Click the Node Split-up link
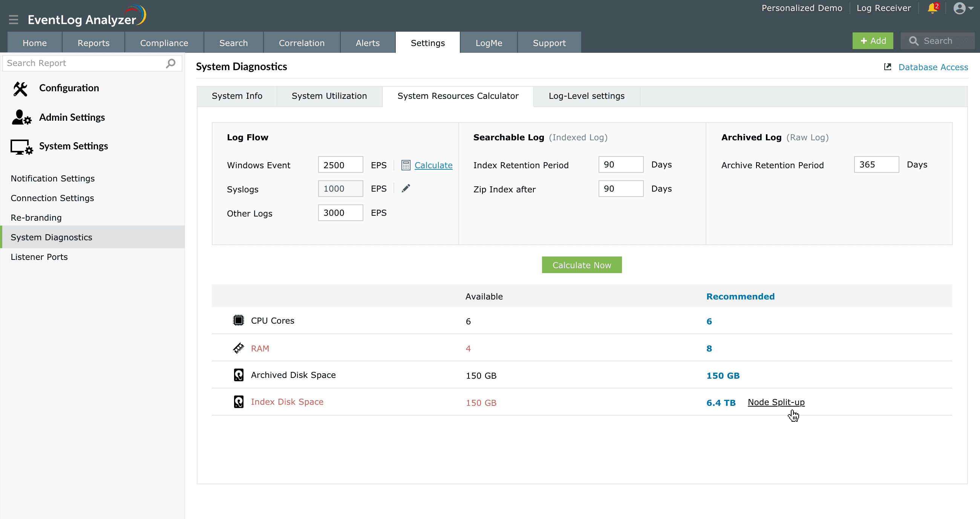This screenshot has width=980, height=519. coord(776,402)
